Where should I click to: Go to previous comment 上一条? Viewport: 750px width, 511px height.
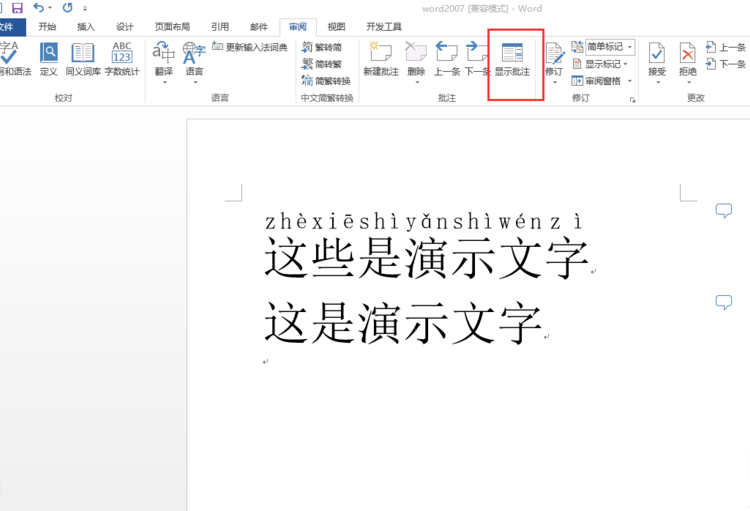point(447,59)
